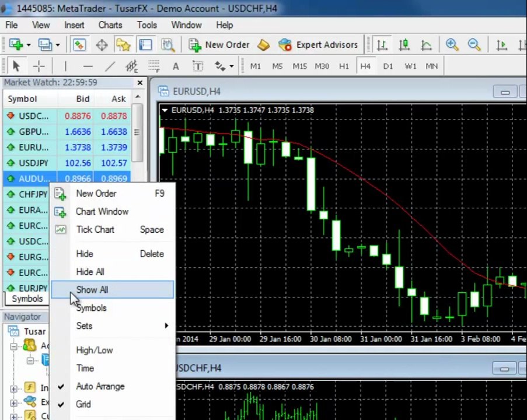Open the File menu
The image size is (527, 420).
(12, 25)
